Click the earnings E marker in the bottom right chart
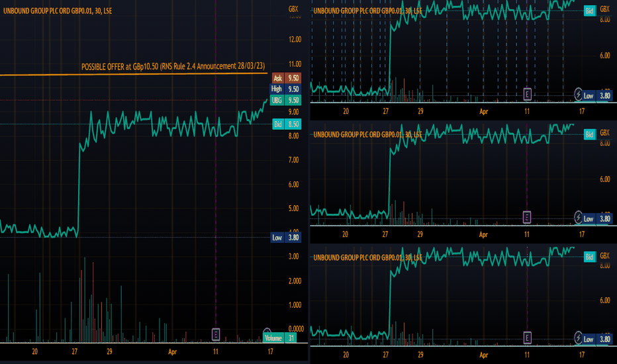This screenshot has width=617, height=364. pos(527,338)
